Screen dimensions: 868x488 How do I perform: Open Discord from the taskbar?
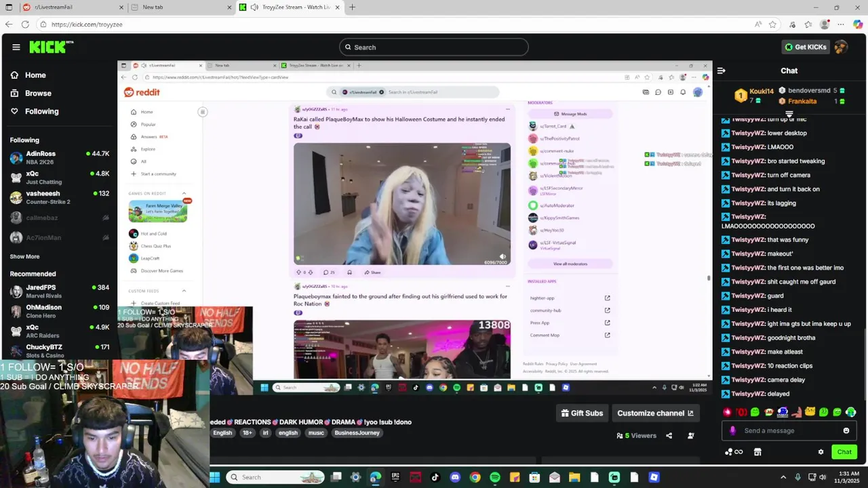click(455, 477)
